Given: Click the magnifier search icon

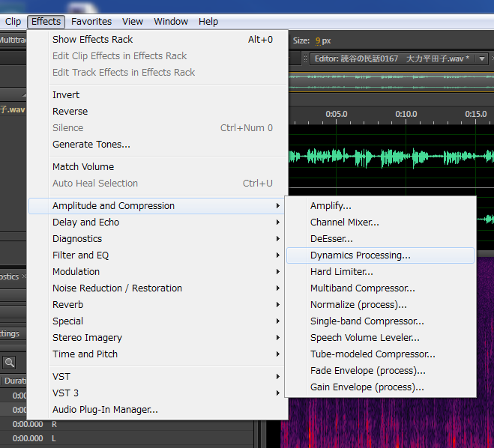Looking at the screenshot, I should (9, 363).
